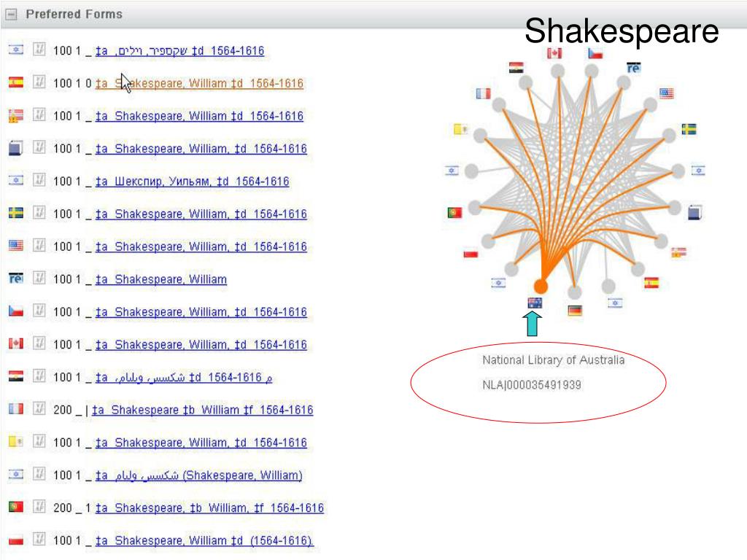Open the Arabic link ending '(Shakespeare, William)'
This screenshot has height=560, width=747.
[198, 475]
